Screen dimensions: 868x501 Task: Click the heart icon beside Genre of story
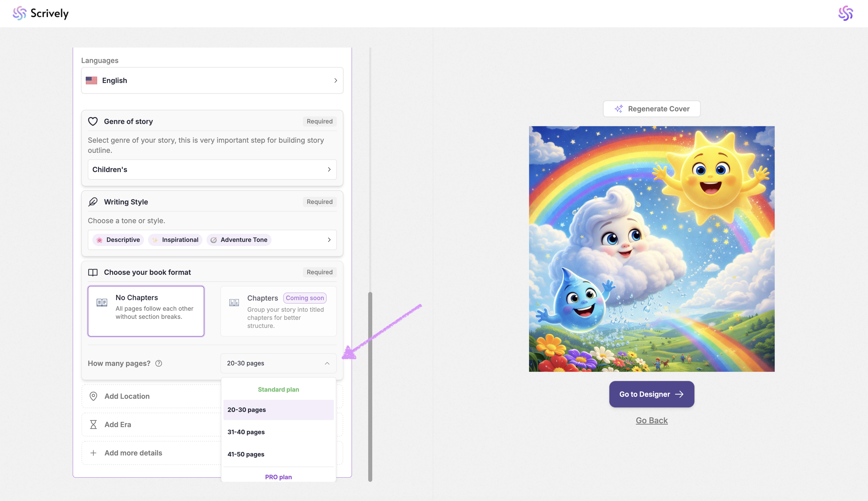click(93, 121)
